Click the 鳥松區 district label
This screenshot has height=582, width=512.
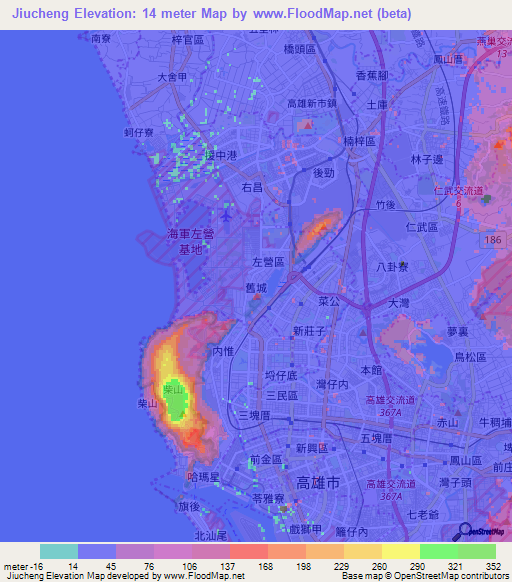coord(470,357)
